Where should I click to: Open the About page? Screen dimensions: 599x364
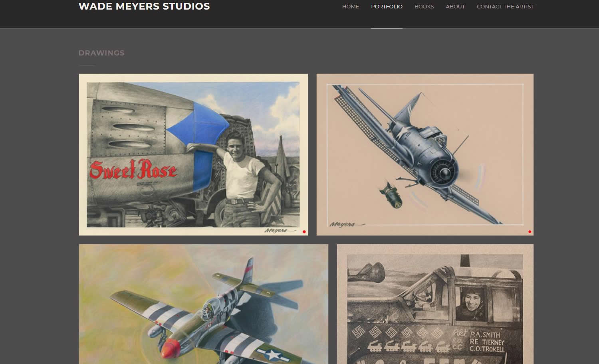[x=455, y=6]
